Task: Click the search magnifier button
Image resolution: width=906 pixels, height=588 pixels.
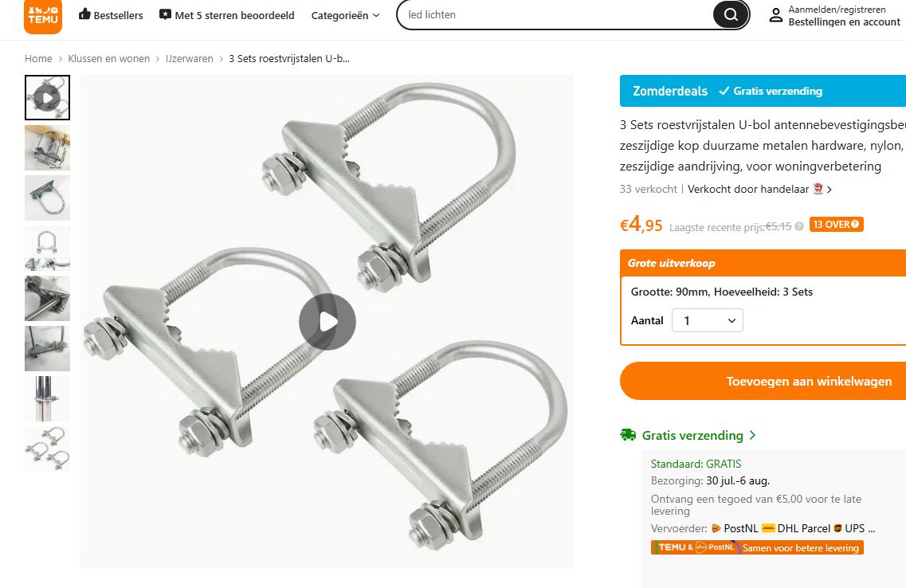Action: click(x=731, y=14)
